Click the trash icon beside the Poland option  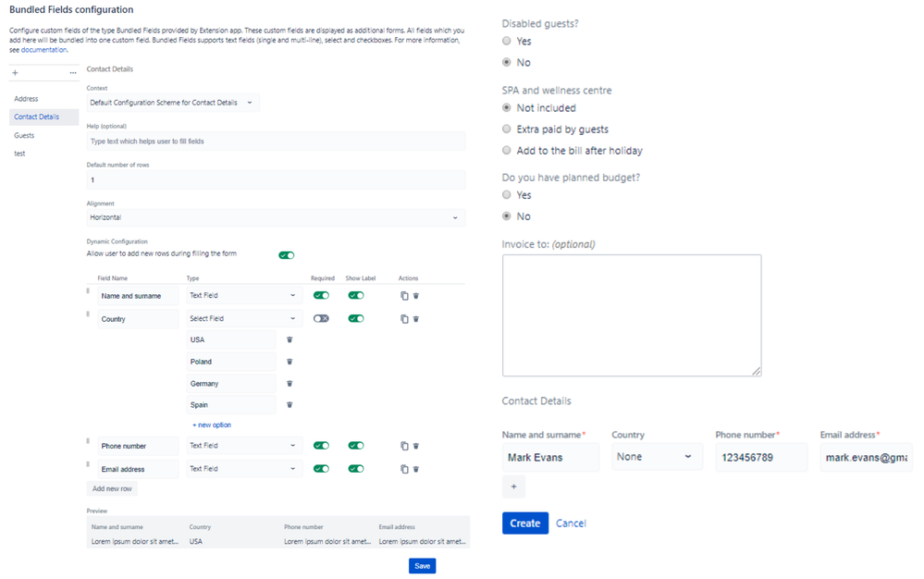tap(290, 362)
